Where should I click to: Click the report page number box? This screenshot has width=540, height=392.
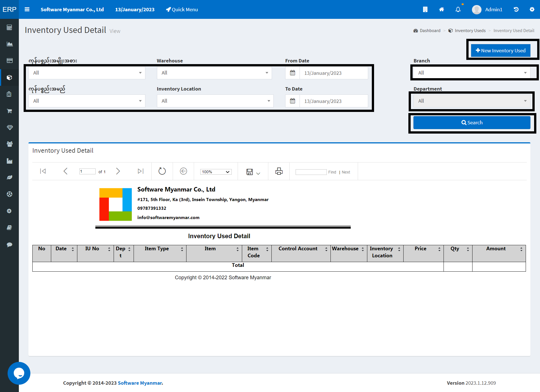[x=87, y=171]
